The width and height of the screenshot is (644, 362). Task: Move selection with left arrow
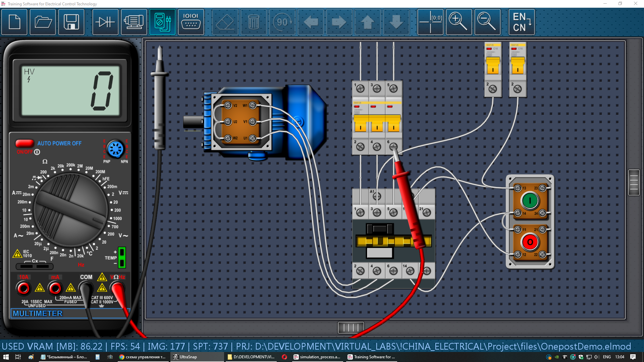tap(311, 22)
